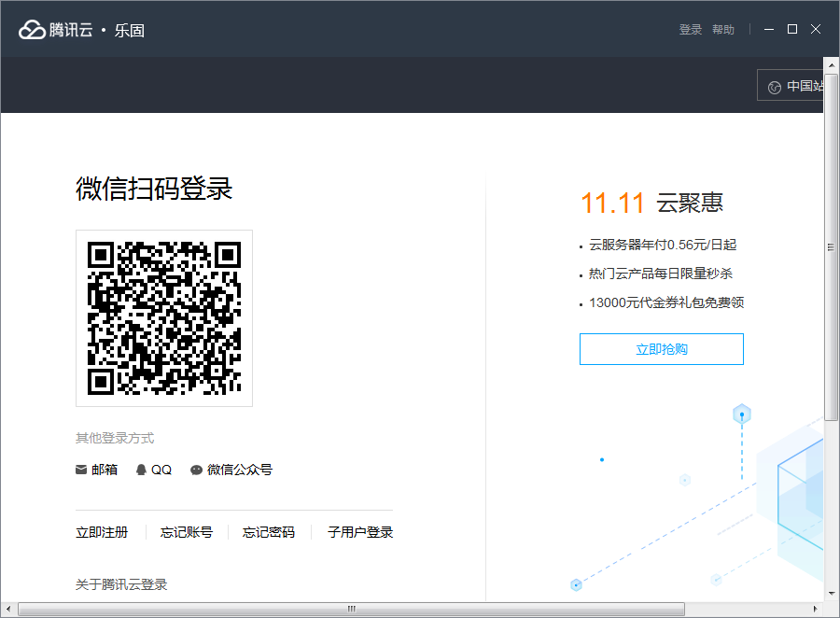The height and width of the screenshot is (618, 840).
Task: Open 关于腾讯云登录 info link
Action: click(121, 584)
